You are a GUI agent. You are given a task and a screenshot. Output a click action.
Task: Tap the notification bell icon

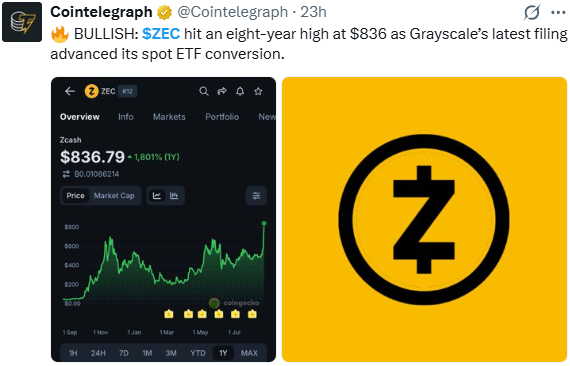coord(240,91)
